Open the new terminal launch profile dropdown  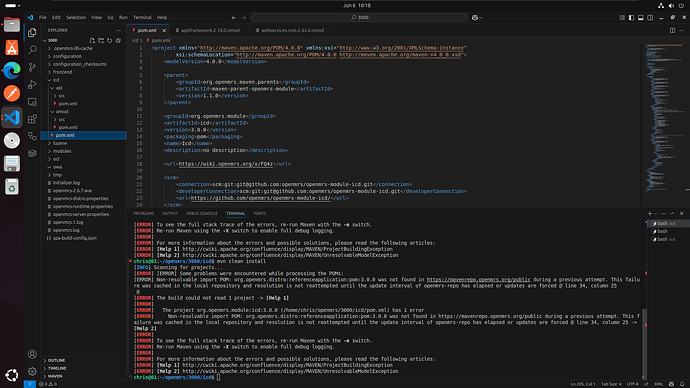[656, 214]
